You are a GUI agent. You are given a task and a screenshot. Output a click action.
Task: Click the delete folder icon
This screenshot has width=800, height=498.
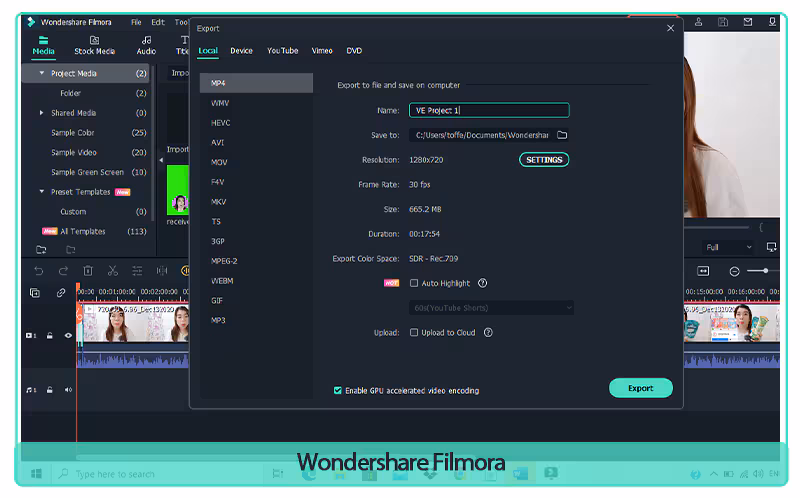click(x=70, y=250)
